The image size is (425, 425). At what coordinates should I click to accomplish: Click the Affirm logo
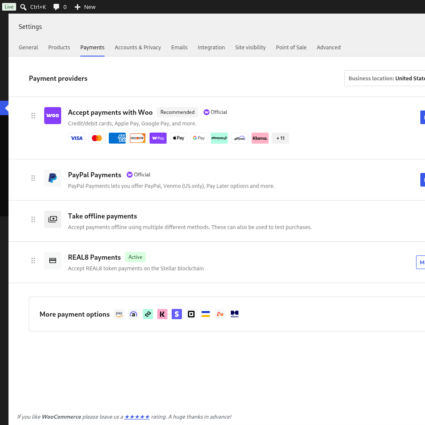tap(240, 138)
